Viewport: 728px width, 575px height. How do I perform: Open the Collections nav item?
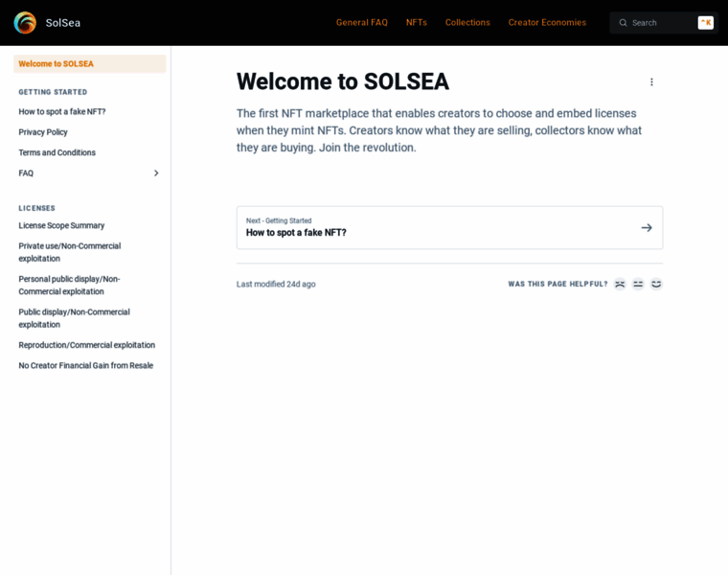point(467,22)
